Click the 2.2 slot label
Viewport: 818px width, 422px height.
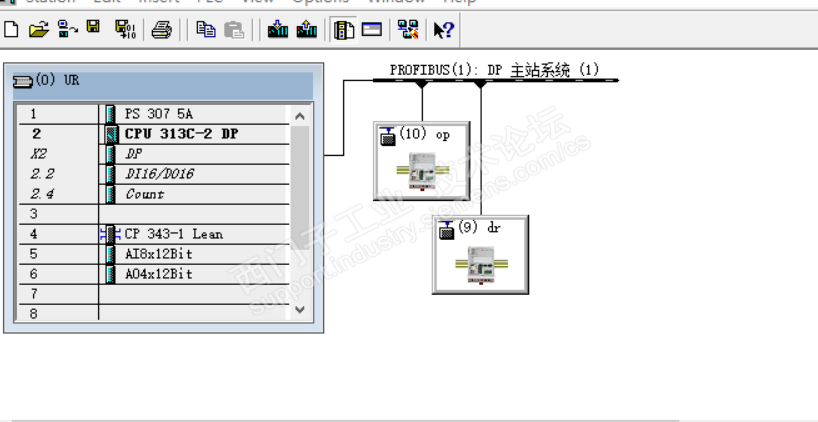coord(42,174)
